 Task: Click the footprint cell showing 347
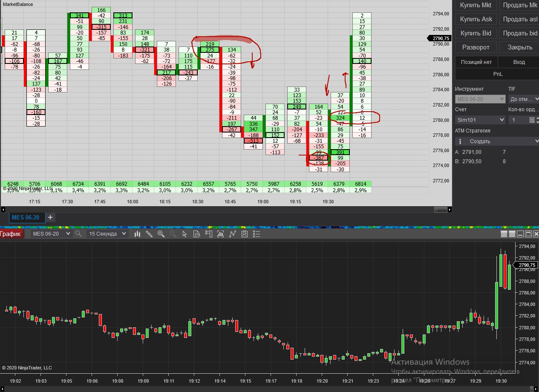click(254, 130)
